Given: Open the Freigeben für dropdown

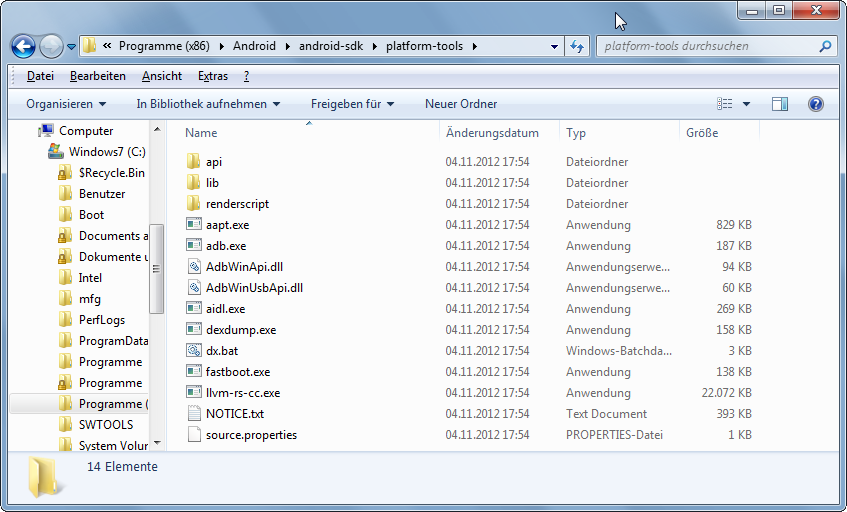Looking at the screenshot, I should (352, 104).
